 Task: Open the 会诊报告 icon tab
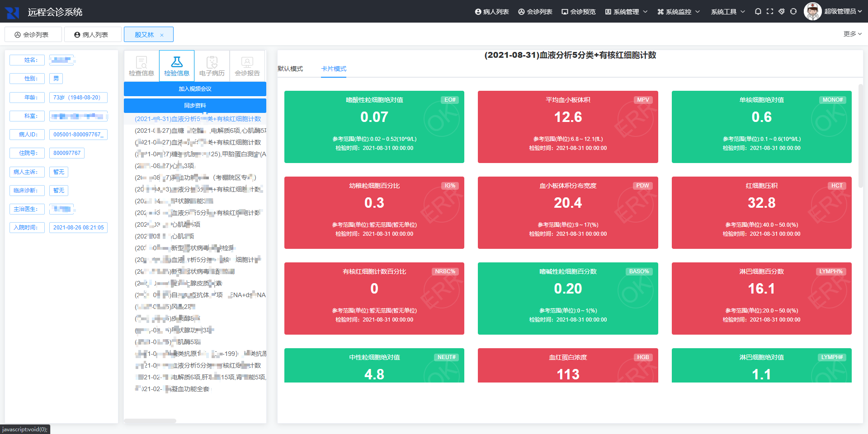coord(247,66)
